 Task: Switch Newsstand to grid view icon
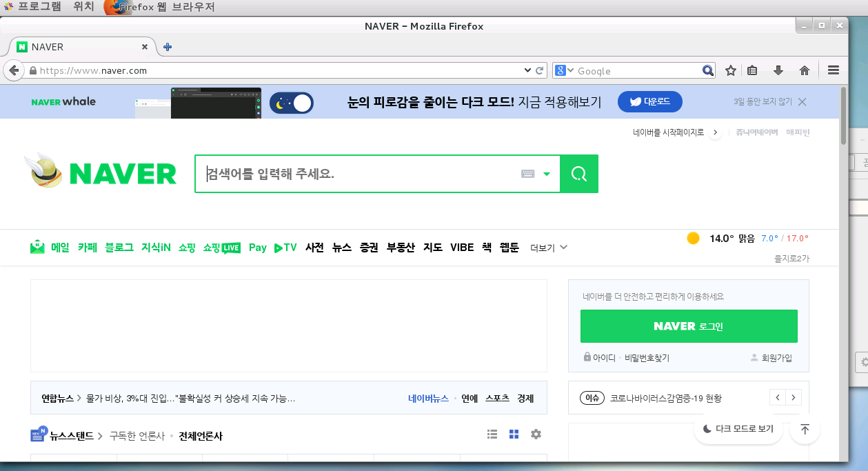click(x=514, y=434)
